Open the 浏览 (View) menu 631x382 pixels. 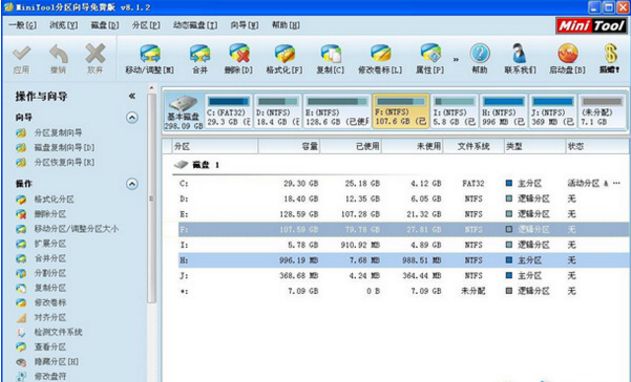coord(64,25)
